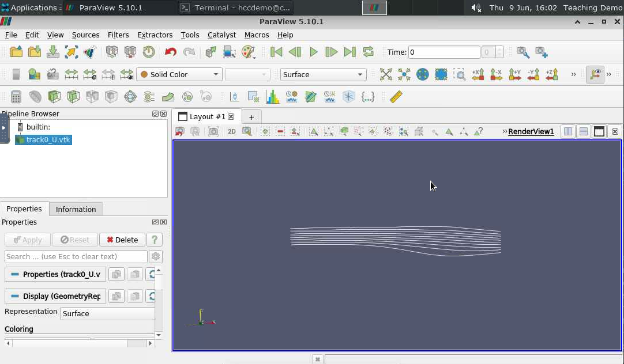This screenshot has height=364, width=624.
Task: Select the Ruler measurement tool
Action: pyautogui.click(x=396, y=97)
